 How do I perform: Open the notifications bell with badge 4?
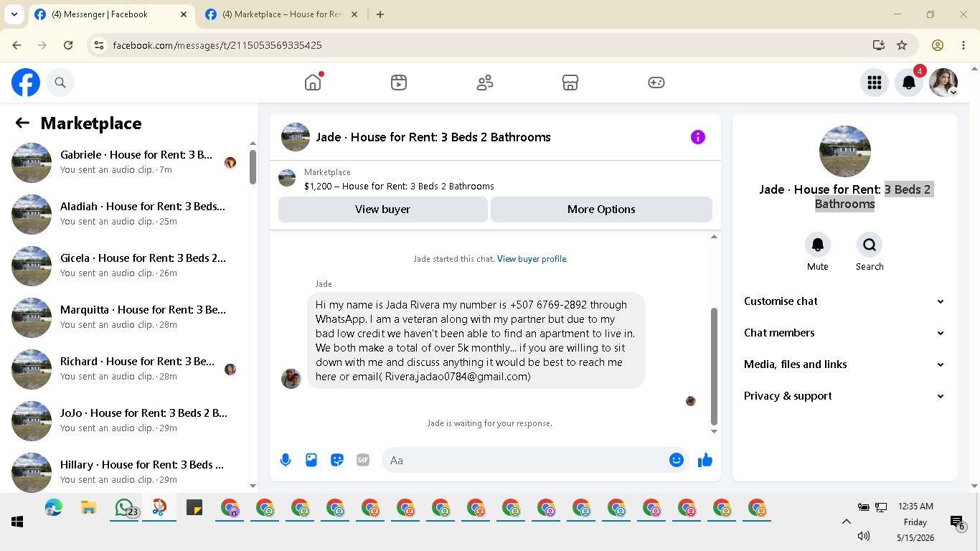[909, 83]
